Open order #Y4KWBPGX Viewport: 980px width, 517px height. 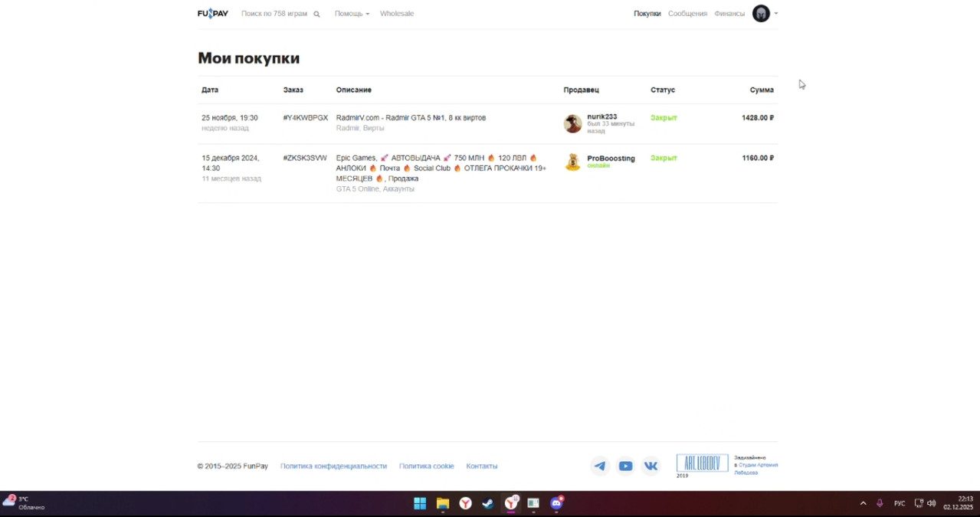305,118
